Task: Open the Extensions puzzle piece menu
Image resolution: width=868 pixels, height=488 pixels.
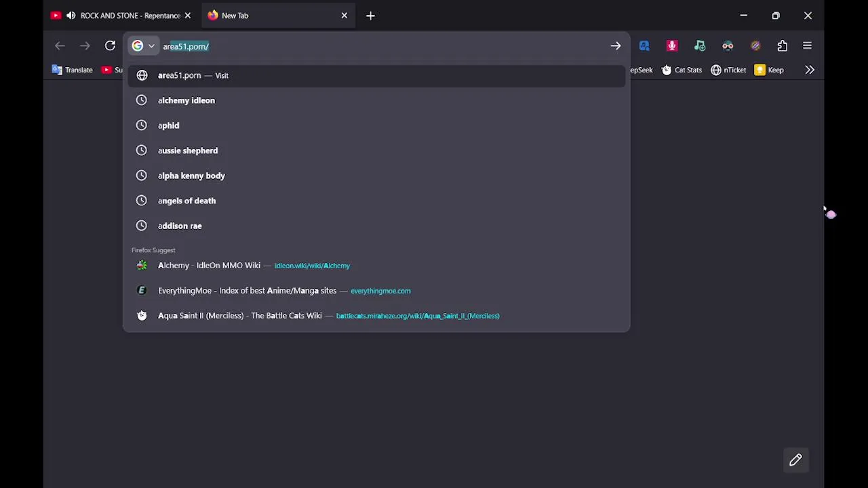Action: pos(783,46)
